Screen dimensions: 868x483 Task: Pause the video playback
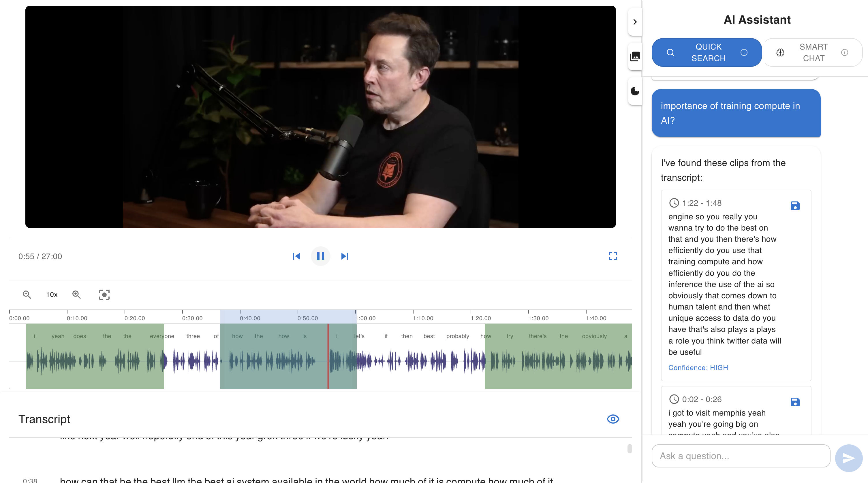[x=320, y=256]
